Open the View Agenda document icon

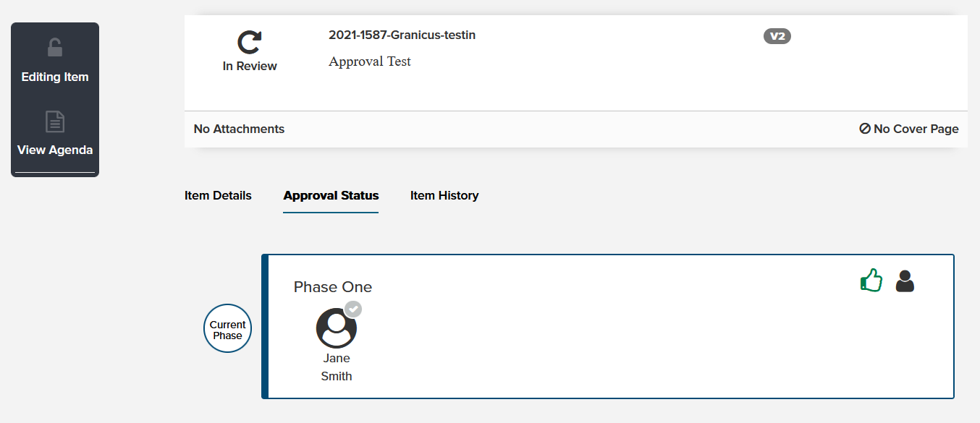54,121
